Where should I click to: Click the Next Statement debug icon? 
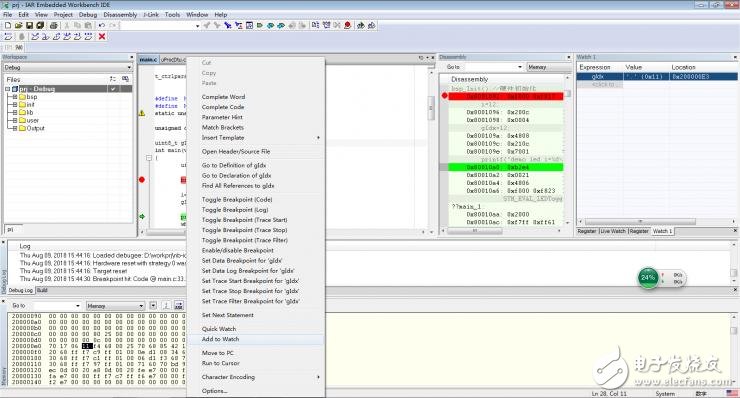point(67,36)
